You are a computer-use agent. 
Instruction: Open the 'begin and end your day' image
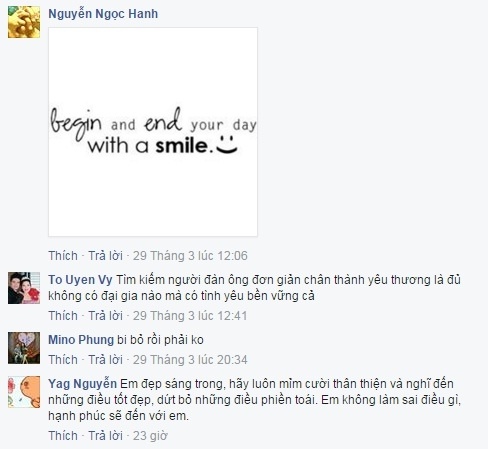click(x=153, y=132)
